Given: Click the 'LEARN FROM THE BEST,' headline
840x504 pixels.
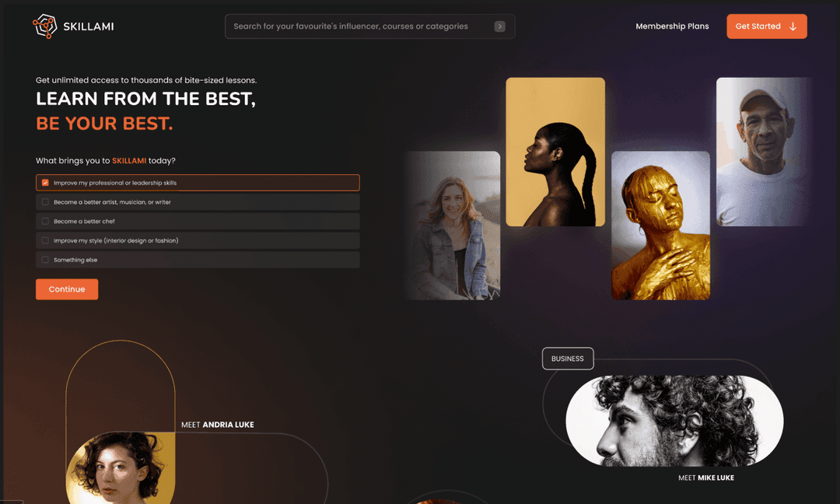Looking at the screenshot, I should pos(145,99).
